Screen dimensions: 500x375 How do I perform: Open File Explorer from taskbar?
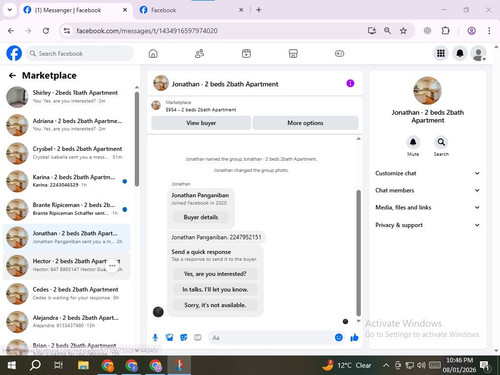pos(83,366)
